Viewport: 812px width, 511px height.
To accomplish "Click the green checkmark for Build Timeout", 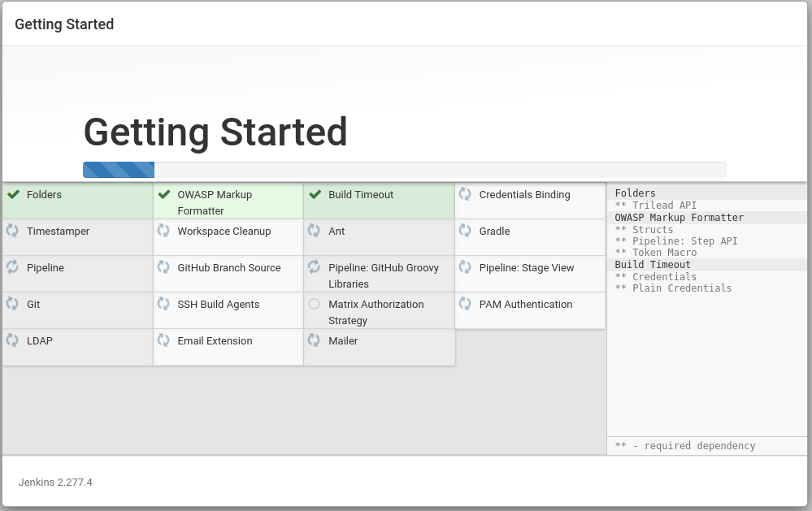I will pos(315,195).
